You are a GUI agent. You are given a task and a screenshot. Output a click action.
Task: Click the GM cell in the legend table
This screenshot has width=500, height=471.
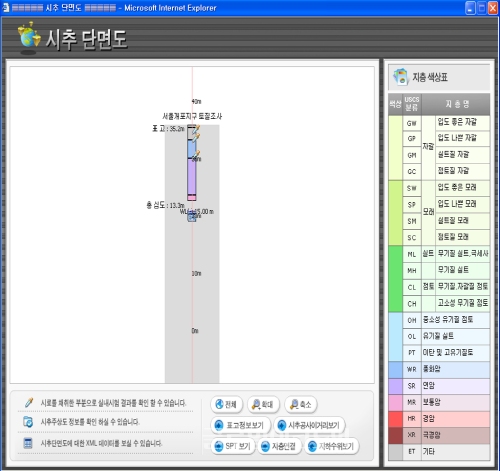412,155
